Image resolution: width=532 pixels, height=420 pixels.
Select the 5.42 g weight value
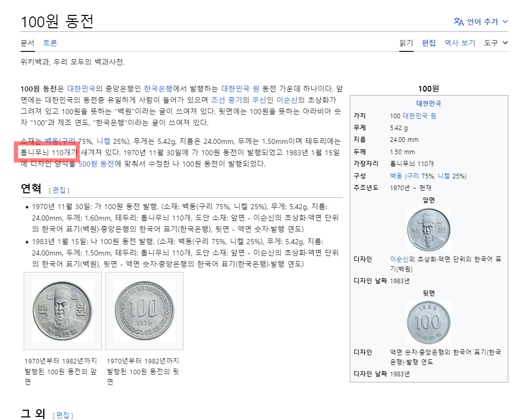point(399,128)
